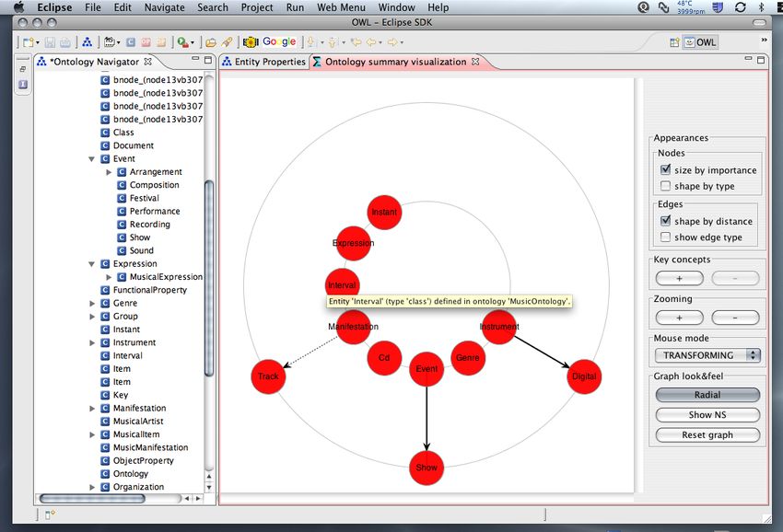Click the blue ontology hierarchy toolbar icon
Image resolution: width=783 pixels, height=532 pixels.
coord(87,42)
